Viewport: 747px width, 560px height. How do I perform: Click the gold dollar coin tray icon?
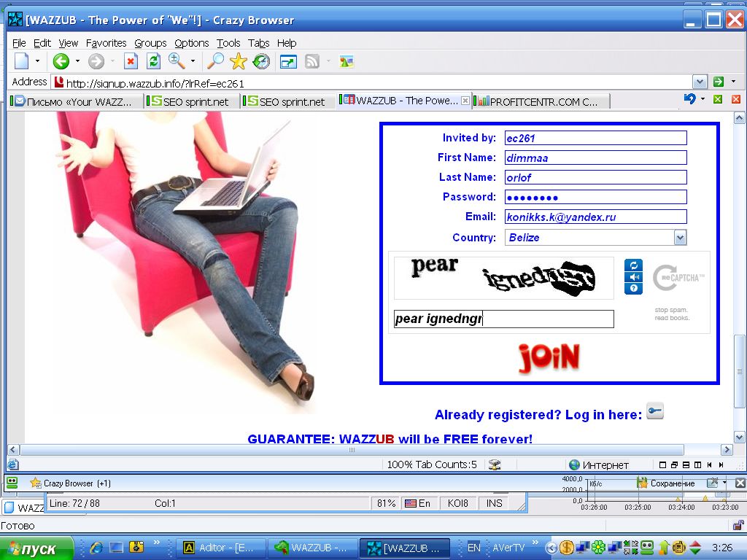pyautogui.click(x=566, y=548)
